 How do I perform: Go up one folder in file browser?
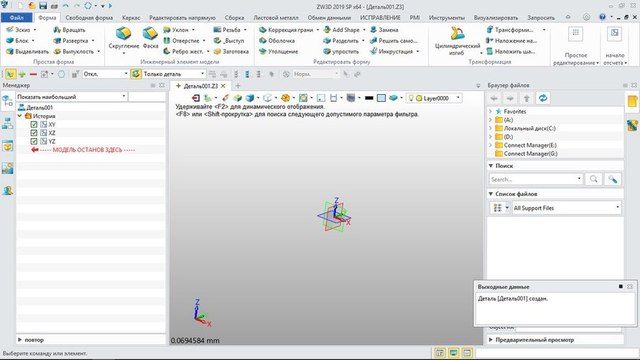point(527,98)
